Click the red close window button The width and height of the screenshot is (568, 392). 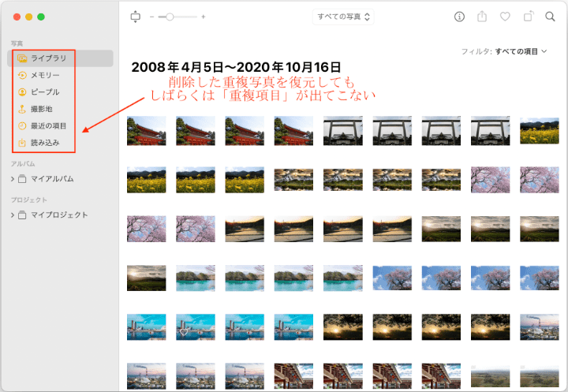pyautogui.click(x=17, y=17)
